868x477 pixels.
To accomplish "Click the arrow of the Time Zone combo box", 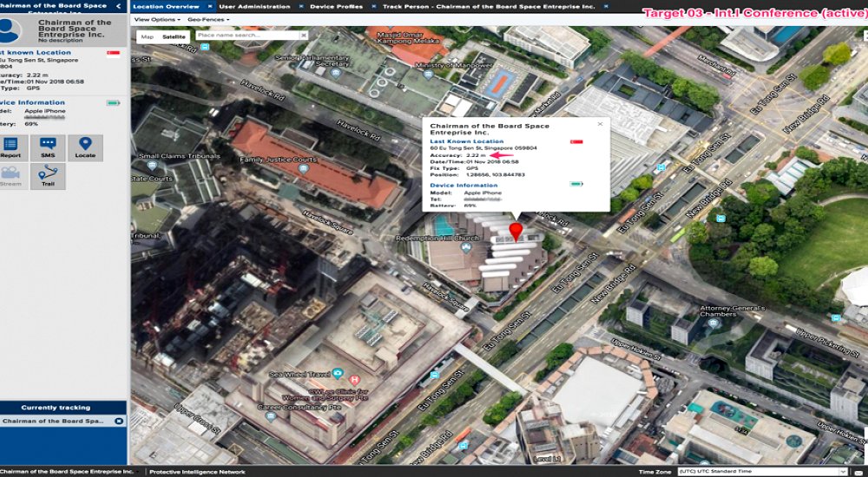I will pos(844,472).
